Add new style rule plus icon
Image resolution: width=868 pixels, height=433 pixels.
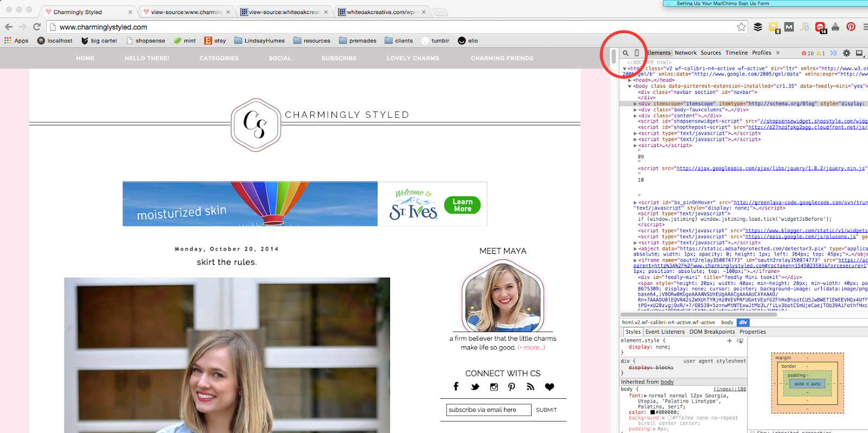[730, 341]
